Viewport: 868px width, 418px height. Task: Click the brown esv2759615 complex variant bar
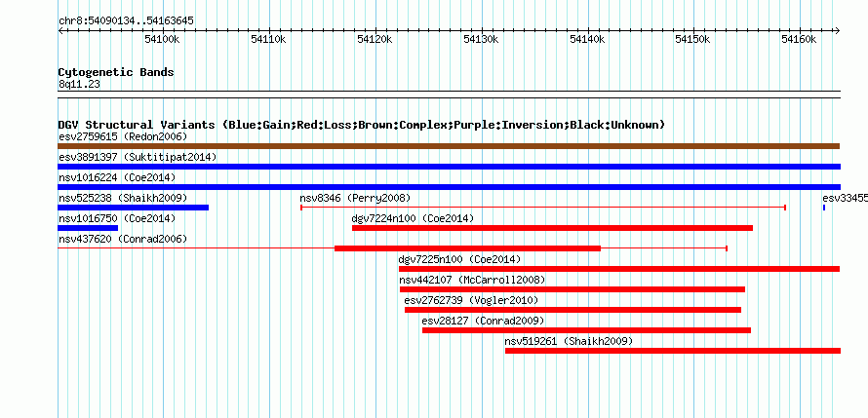tap(449, 146)
